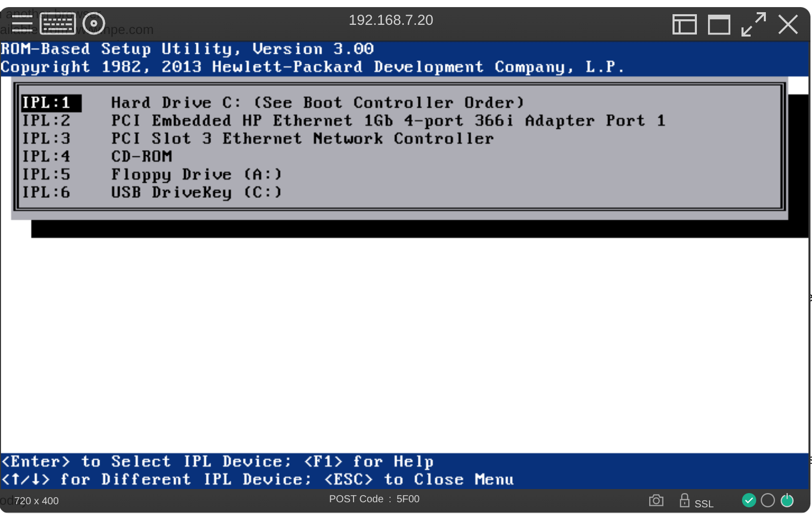Open the hamburger menu icon
This screenshot has width=812, height=521.
[x=22, y=24]
